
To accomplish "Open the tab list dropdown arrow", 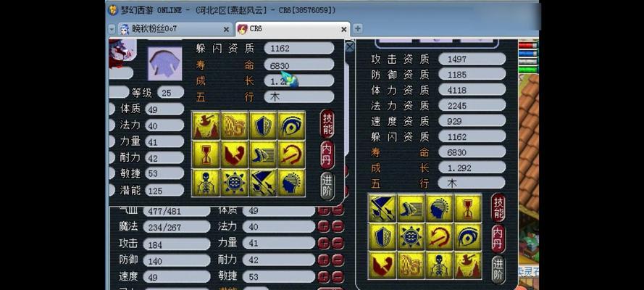I will (x=112, y=29).
